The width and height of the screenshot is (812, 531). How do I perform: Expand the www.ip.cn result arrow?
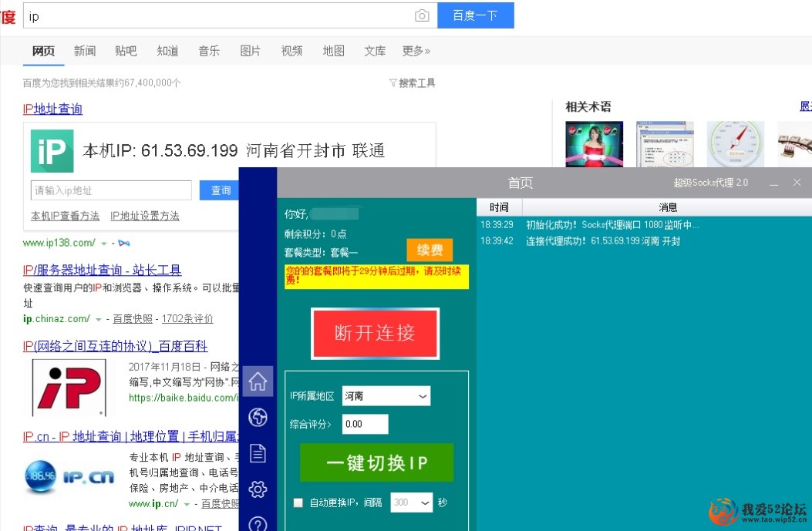(x=187, y=504)
